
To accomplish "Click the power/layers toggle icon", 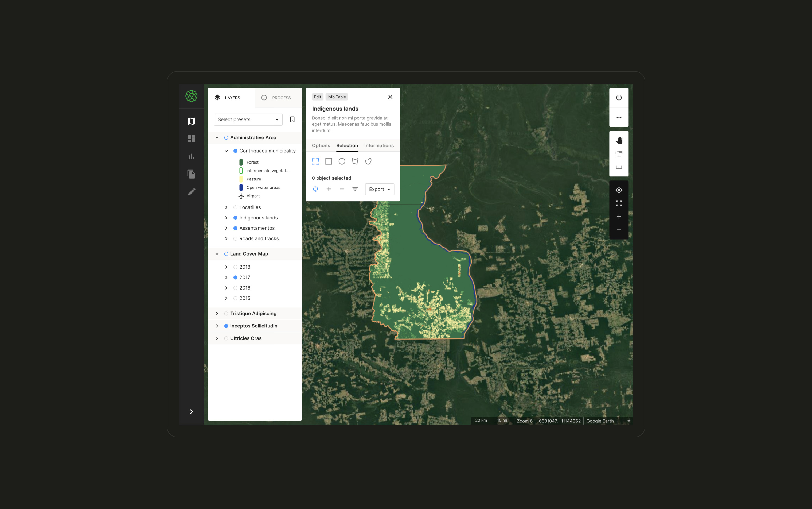I will tap(619, 97).
